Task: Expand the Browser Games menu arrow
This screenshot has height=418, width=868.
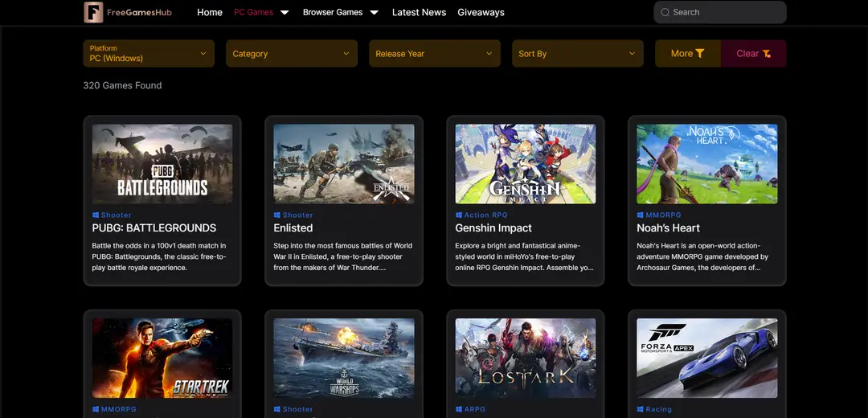Action: point(375,12)
